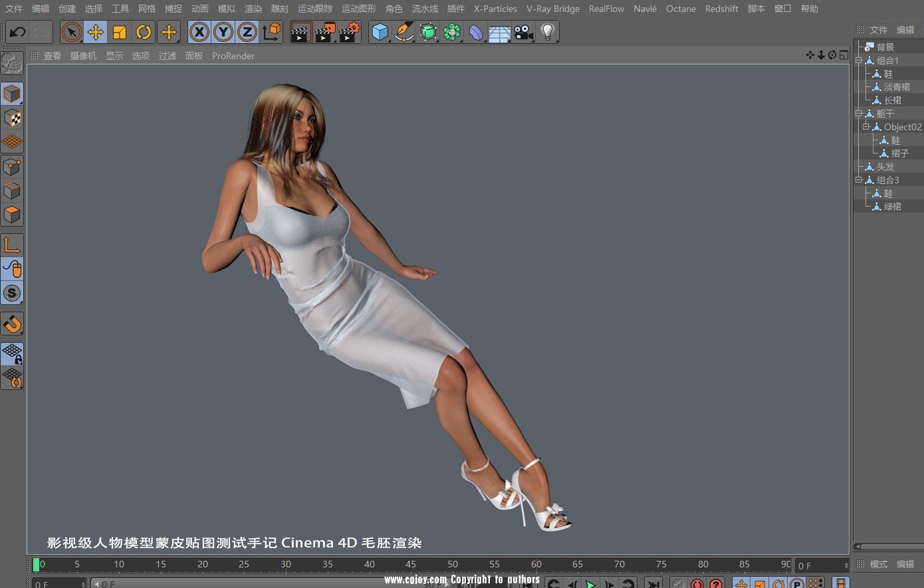Collapse the Object02 tree node
Viewport: 924px width, 588px height.
click(866, 127)
